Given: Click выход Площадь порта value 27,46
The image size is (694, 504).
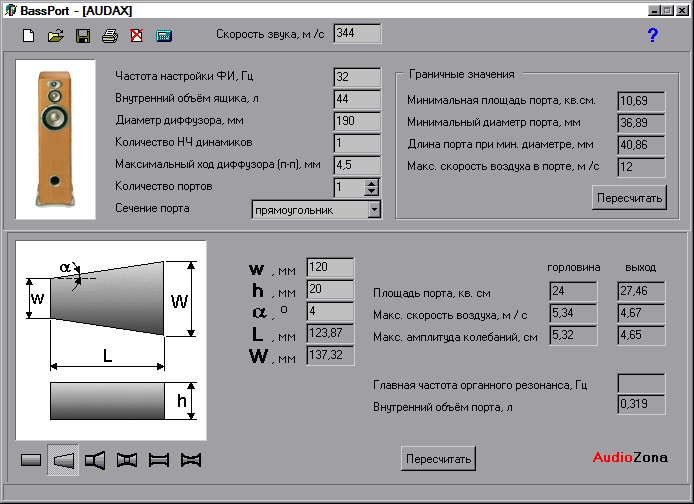Looking at the screenshot, I should pyautogui.click(x=641, y=291).
